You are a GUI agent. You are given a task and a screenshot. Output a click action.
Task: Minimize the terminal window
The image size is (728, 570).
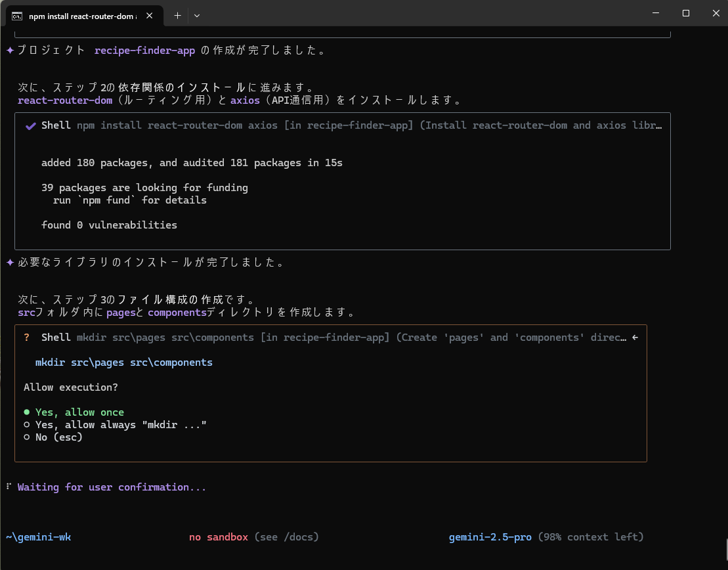pyautogui.click(x=655, y=13)
